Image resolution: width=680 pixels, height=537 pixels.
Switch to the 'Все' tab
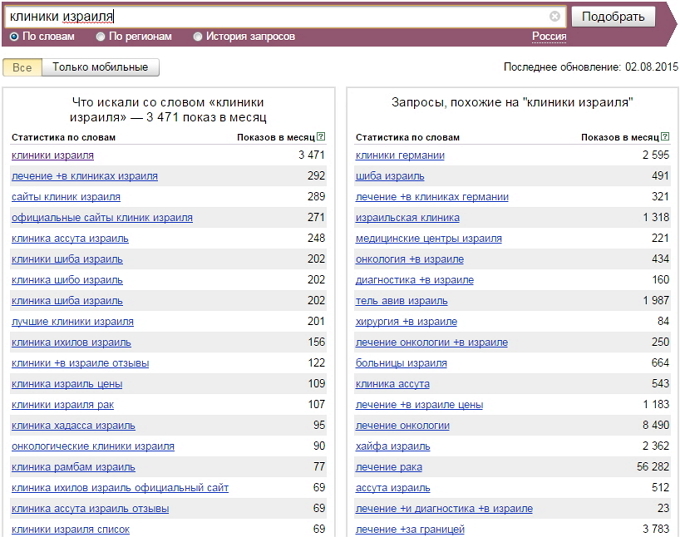(22, 68)
